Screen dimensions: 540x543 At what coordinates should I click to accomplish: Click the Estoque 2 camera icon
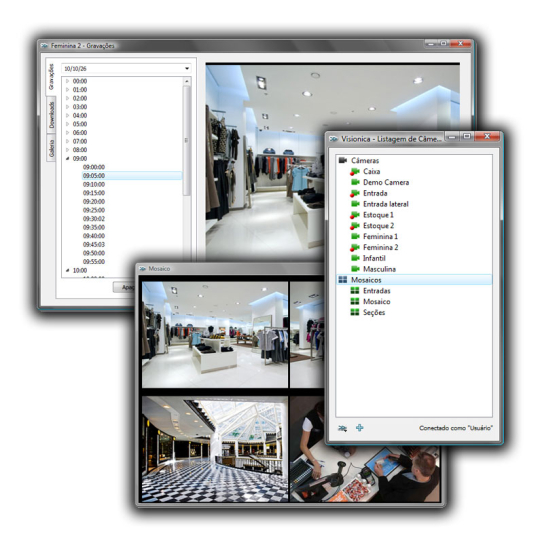(x=355, y=226)
